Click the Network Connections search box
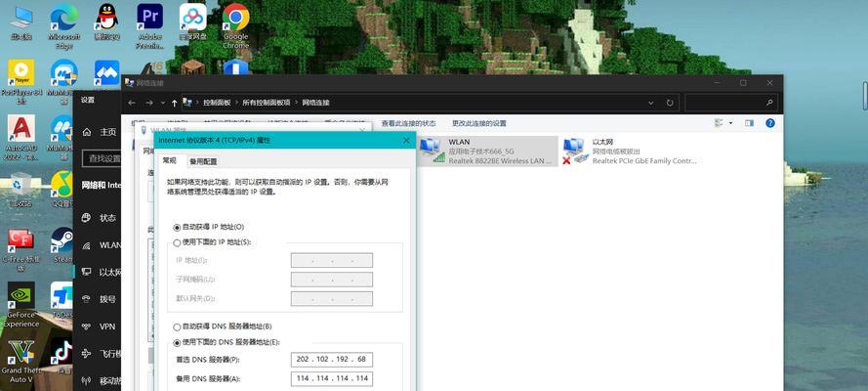Screen dimensions: 868x391 pyautogui.click(x=730, y=103)
